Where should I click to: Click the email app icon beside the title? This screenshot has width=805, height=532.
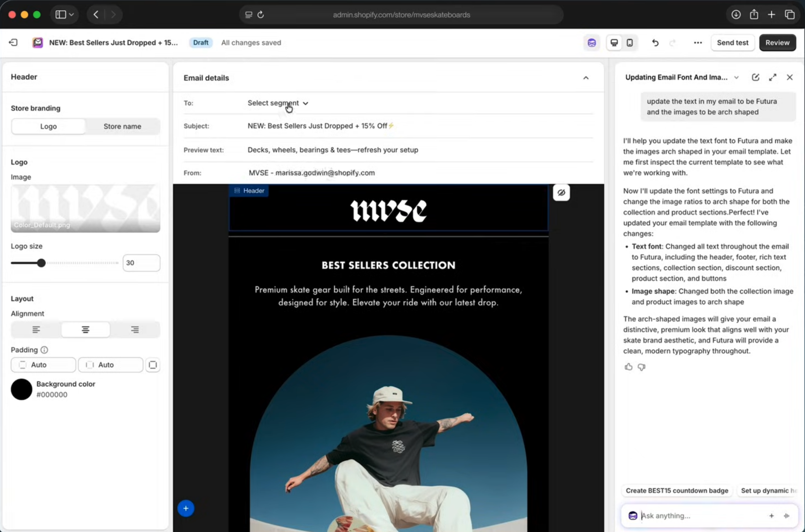click(x=38, y=42)
